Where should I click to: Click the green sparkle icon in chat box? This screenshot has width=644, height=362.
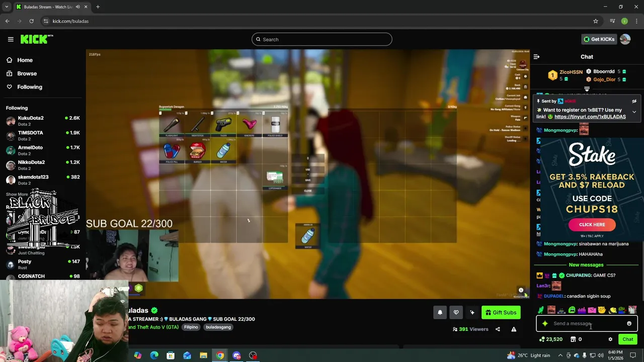545,324
